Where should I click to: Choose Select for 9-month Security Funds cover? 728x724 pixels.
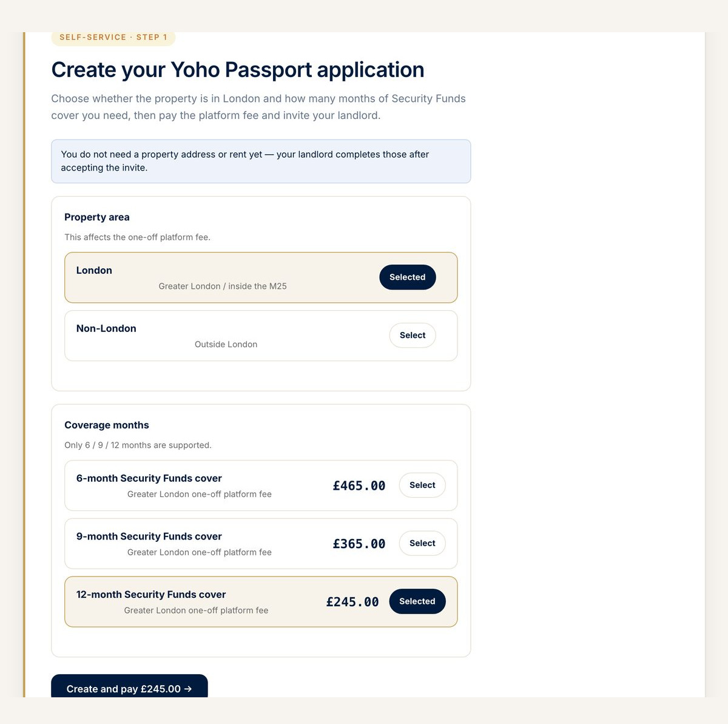coord(422,544)
